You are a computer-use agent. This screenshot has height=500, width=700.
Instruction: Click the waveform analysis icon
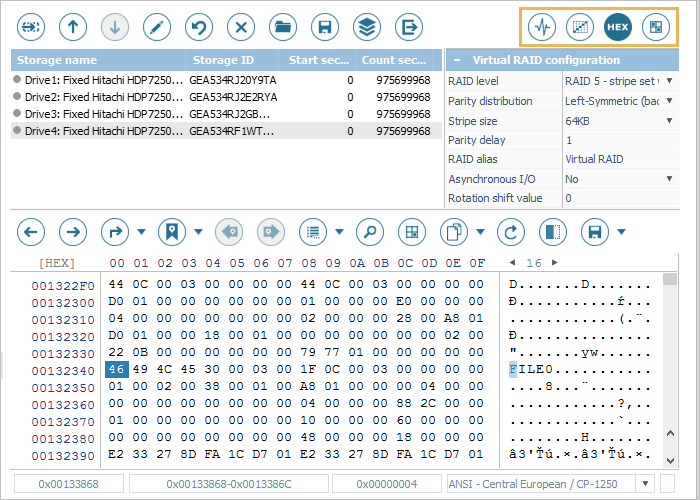(542, 26)
